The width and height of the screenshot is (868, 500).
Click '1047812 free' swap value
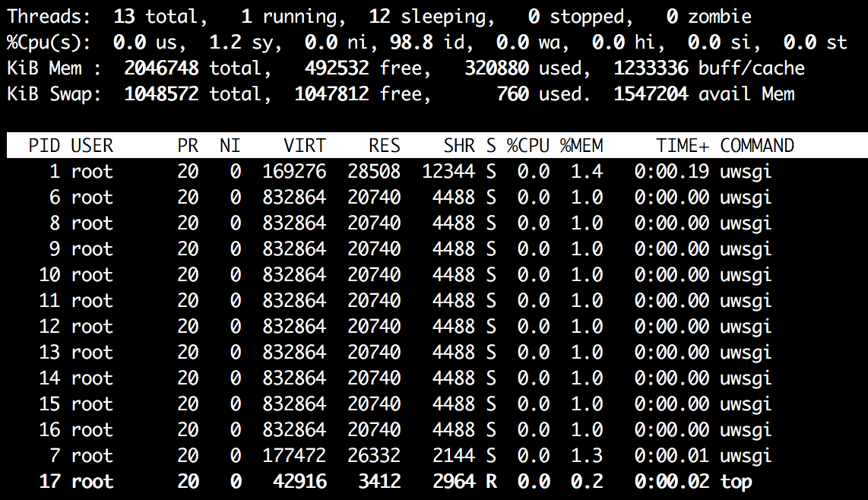pos(358,94)
